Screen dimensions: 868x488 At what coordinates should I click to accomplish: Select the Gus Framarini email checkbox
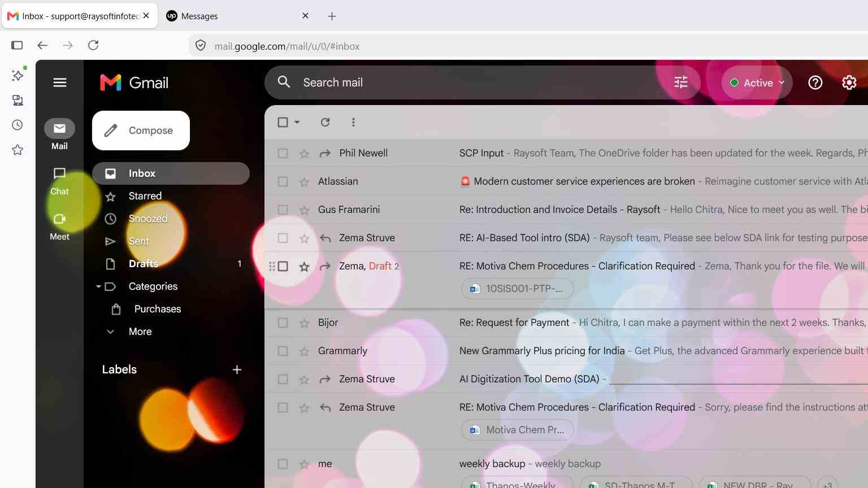pos(283,210)
